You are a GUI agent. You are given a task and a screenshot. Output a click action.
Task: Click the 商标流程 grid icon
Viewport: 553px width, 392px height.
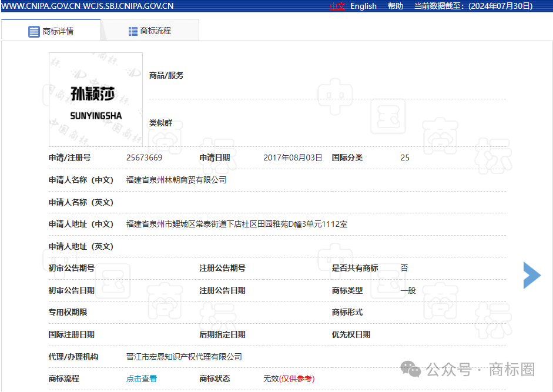(x=133, y=31)
